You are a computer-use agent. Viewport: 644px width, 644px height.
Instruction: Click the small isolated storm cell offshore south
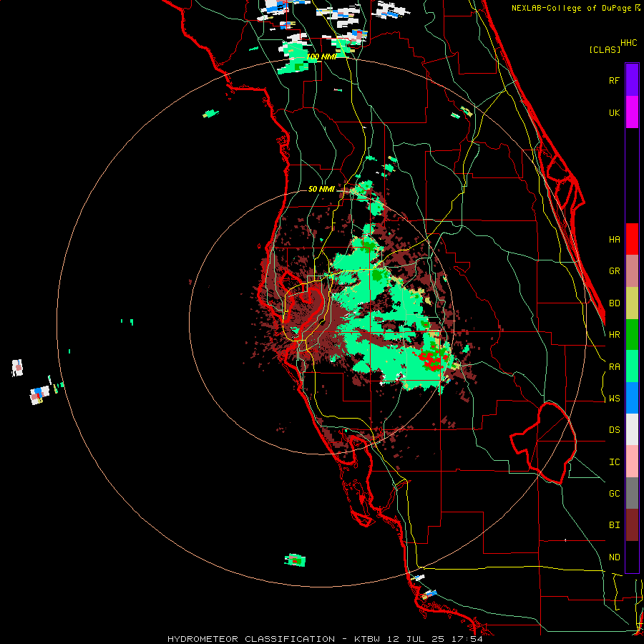pos(295,560)
